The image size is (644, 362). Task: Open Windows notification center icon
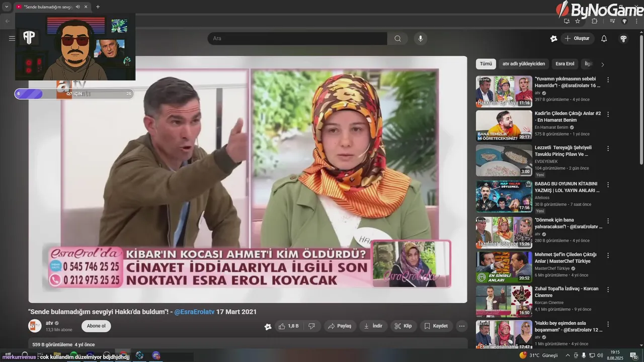[x=634, y=355]
